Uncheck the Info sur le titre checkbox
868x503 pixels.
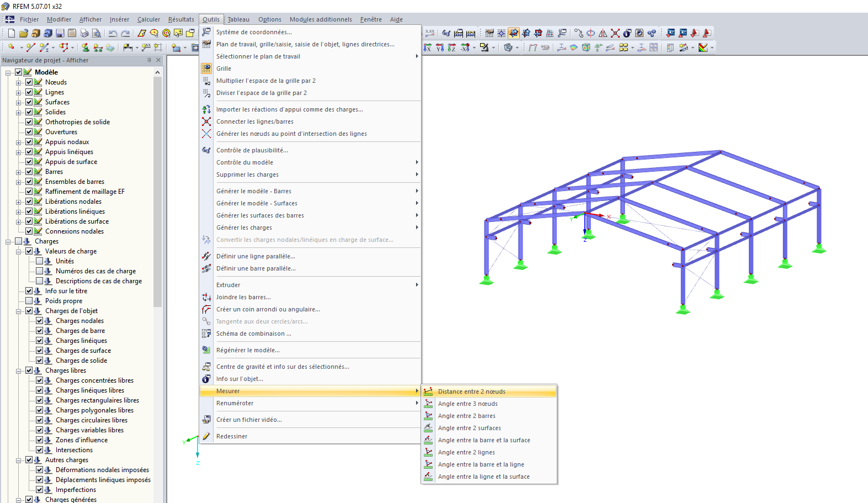pyautogui.click(x=29, y=291)
